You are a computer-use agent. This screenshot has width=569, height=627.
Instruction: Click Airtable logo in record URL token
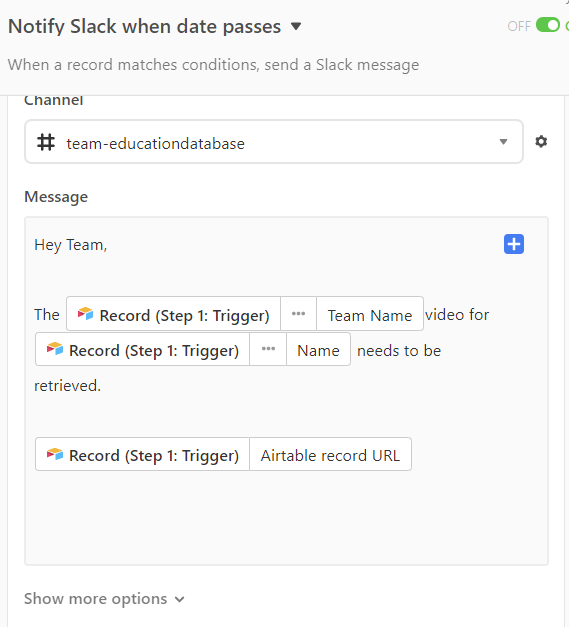(55, 454)
